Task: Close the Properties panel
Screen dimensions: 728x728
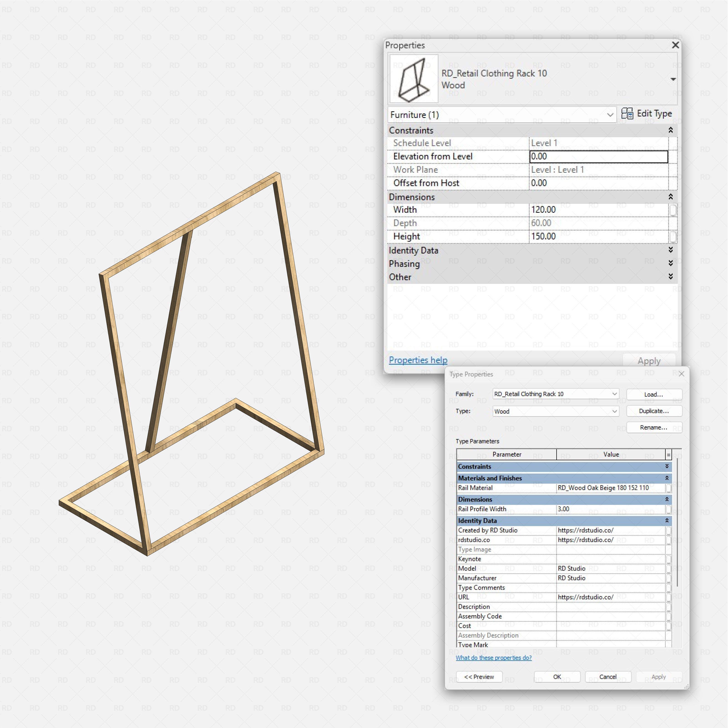Action: (675, 45)
